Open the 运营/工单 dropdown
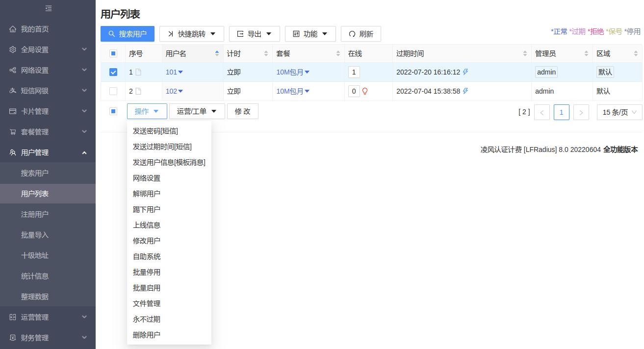 (197, 111)
